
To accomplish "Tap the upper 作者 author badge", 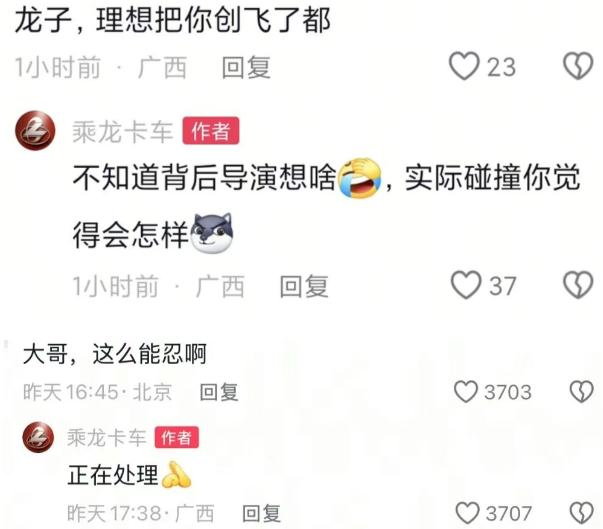I will 211,131.
